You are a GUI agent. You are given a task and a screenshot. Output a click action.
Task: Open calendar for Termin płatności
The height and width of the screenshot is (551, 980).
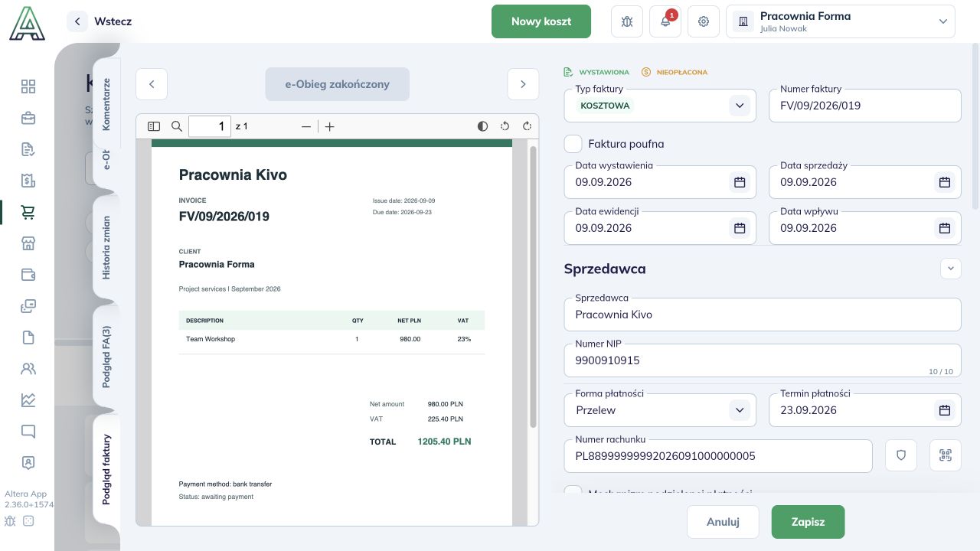(x=945, y=410)
